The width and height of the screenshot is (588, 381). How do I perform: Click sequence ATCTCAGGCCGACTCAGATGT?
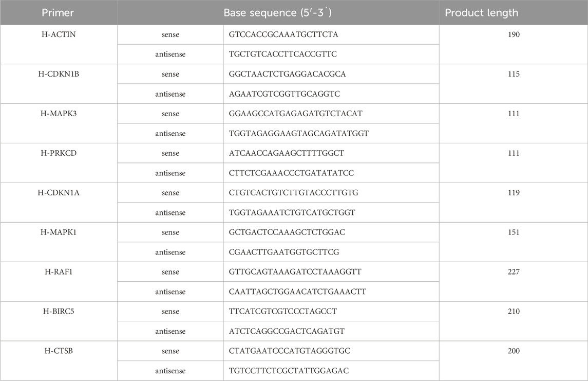287,331
